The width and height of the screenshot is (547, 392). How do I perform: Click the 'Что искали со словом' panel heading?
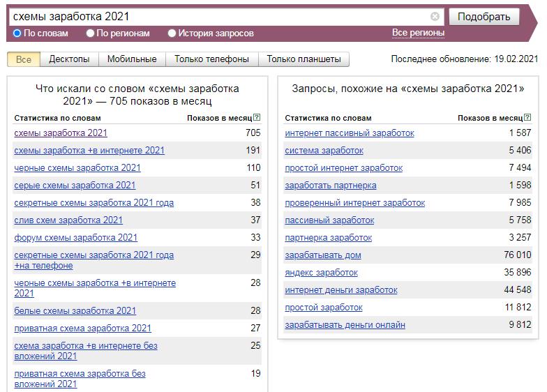point(137,95)
